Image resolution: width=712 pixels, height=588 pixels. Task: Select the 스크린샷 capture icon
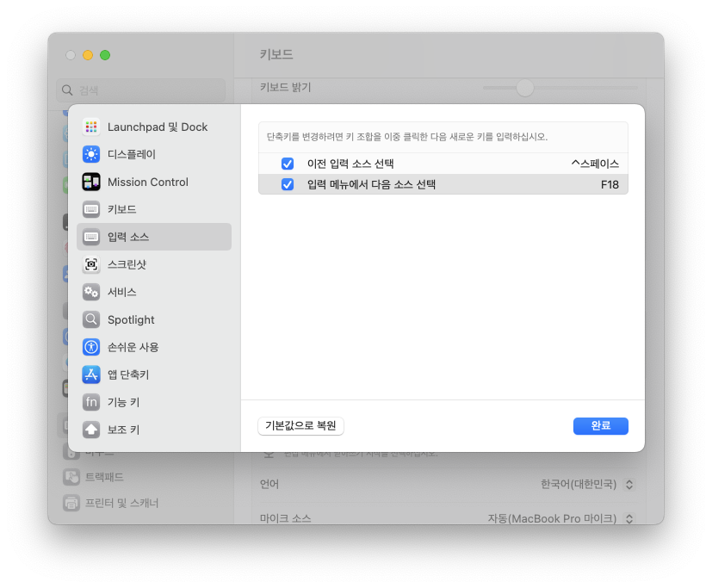[91, 264]
